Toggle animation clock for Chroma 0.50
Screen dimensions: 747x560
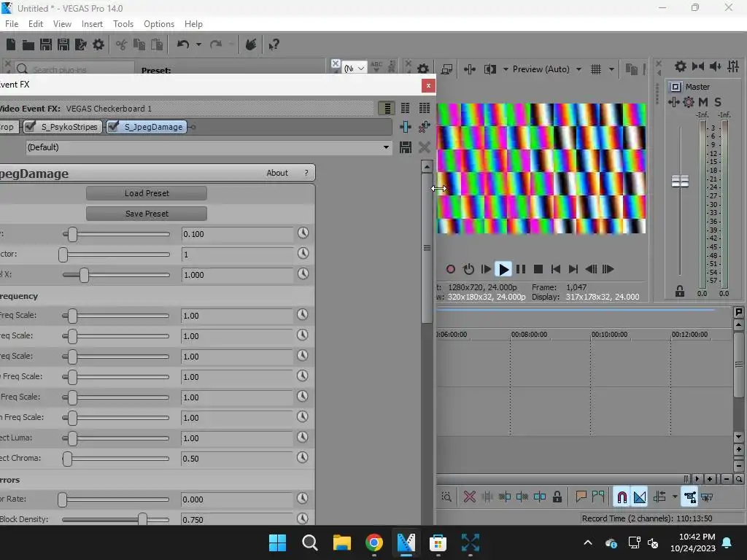pyautogui.click(x=303, y=458)
